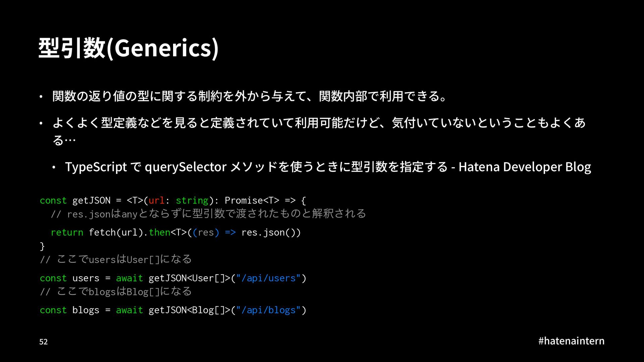This screenshot has width=644, height=362.
Task: Click the slide title 型引数(Generics)
Action: click(x=128, y=48)
